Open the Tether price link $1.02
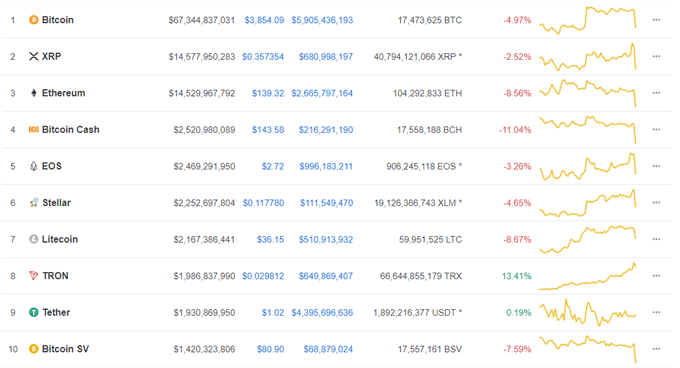The width and height of the screenshot is (680, 368). click(273, 313)
